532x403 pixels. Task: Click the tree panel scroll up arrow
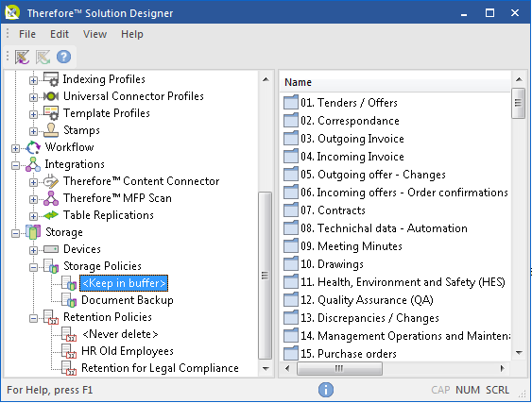[266, 79]
